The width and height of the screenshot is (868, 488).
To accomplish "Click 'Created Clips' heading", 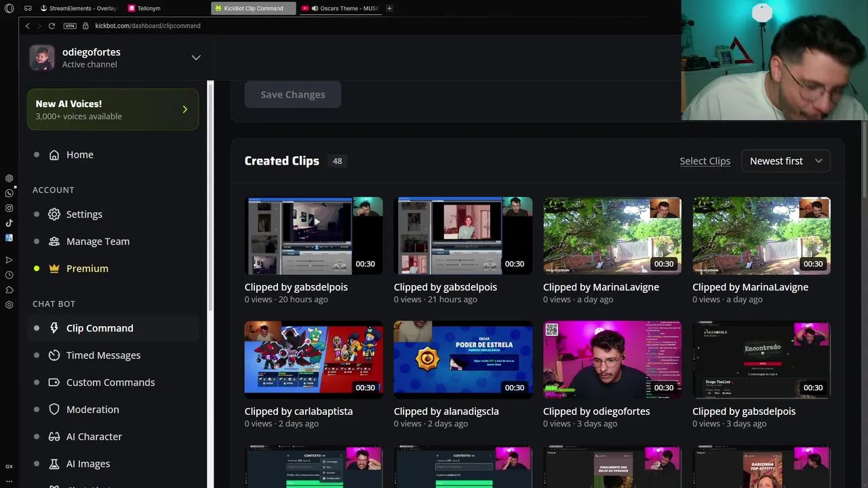I will coord(281,161).
